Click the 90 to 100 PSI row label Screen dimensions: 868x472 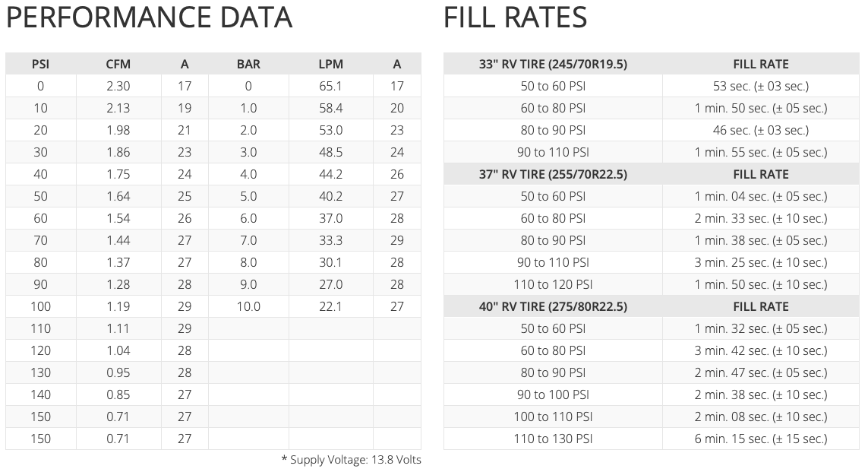click(553, 394)
